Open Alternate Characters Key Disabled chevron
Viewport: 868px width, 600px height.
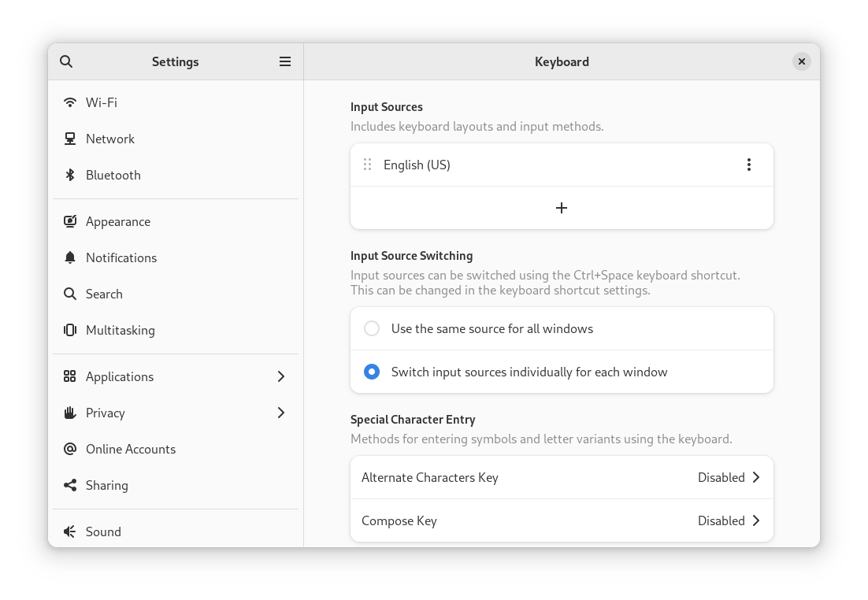(x=756, y=477)
